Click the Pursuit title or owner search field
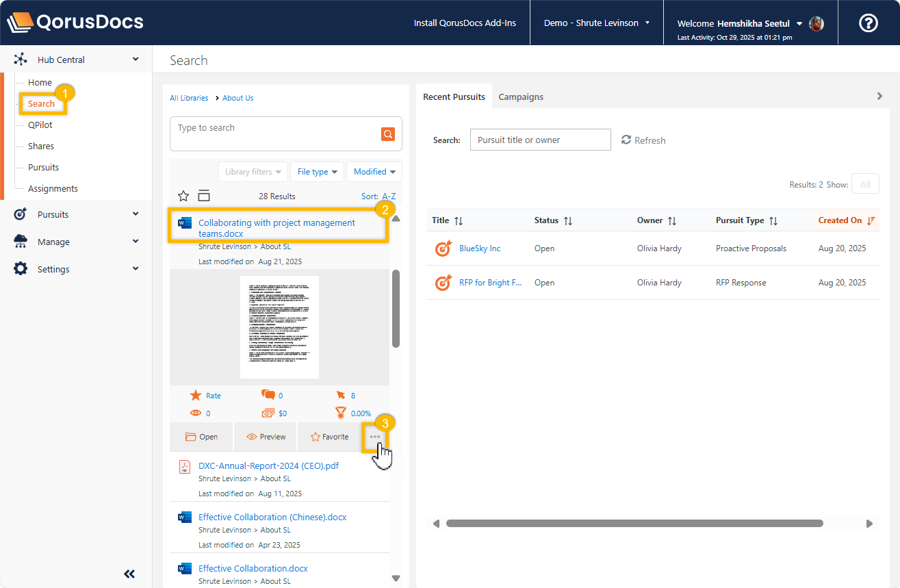This screenshot has width=900, height=588. click(540, 140)
